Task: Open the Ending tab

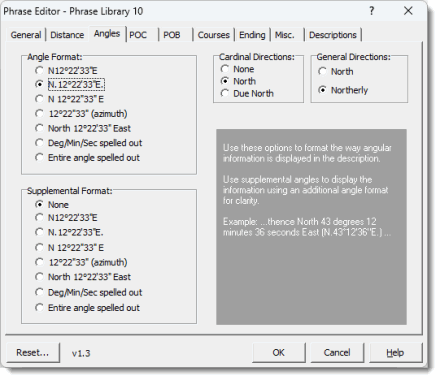Action: (x=252, y=35)
